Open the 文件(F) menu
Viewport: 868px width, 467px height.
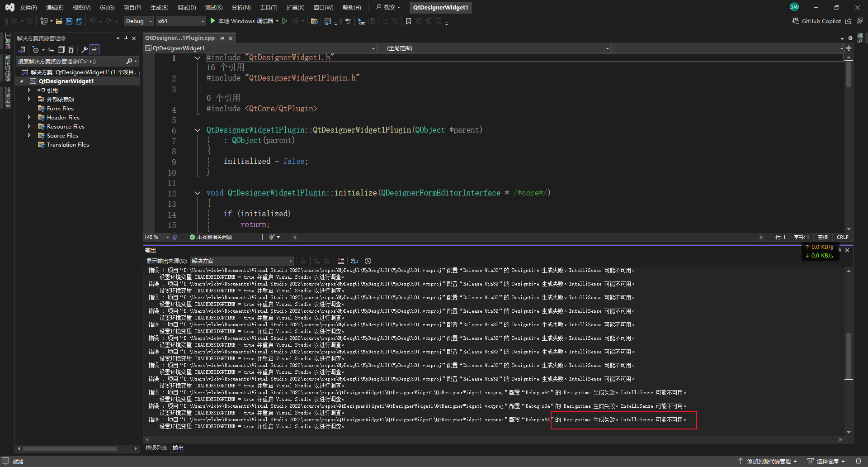tap(28, 7)
